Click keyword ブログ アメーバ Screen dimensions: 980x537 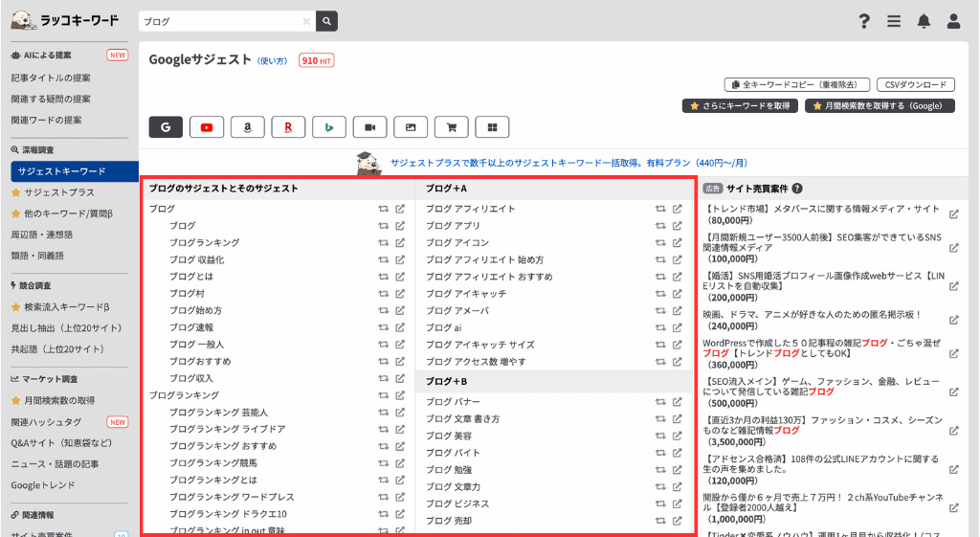[x=457, y=311]
